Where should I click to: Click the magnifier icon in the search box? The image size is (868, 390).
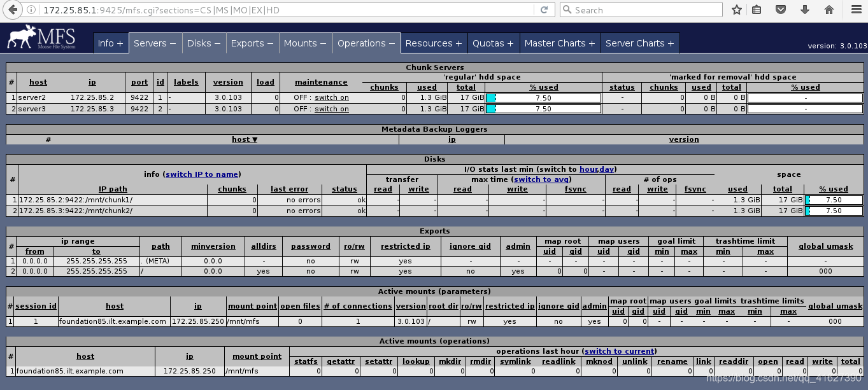[x=567, y=10]
